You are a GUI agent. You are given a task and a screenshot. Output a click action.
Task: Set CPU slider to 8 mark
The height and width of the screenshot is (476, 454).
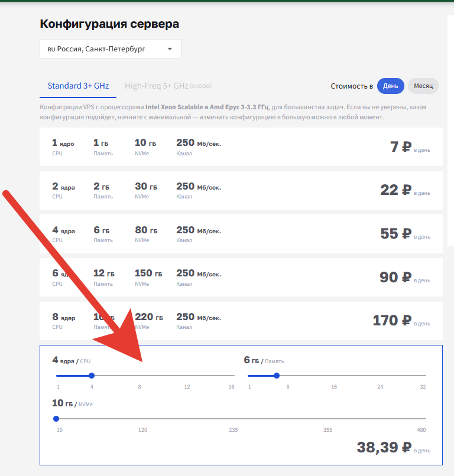[x=140, y=376]
